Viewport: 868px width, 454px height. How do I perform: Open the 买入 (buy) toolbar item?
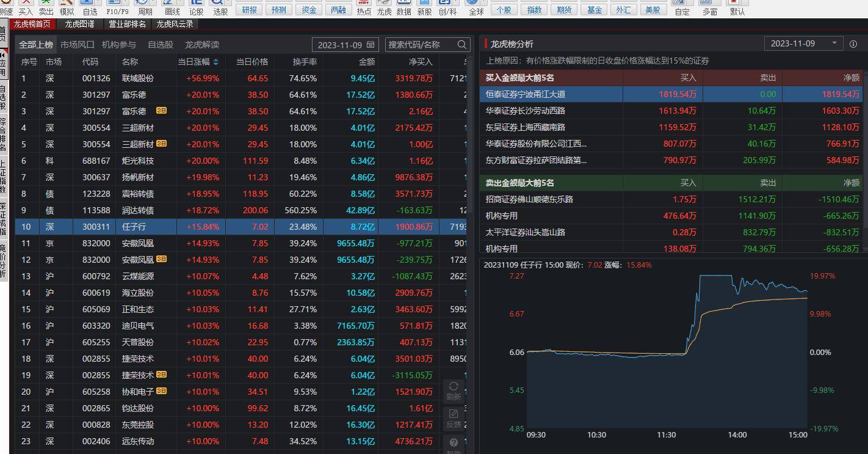26,8
